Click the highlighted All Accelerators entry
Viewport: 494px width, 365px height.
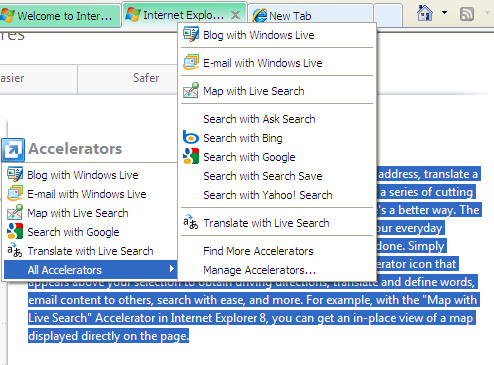(90, 270)
